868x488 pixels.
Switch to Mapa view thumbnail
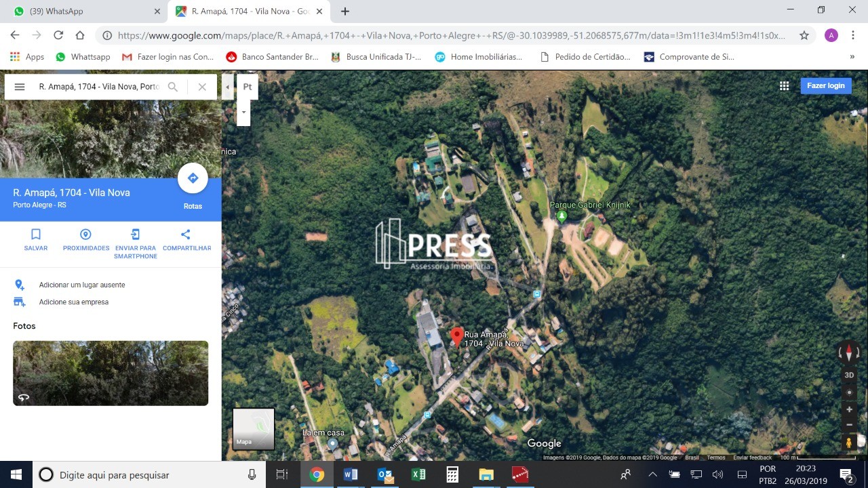pos(254,428)
